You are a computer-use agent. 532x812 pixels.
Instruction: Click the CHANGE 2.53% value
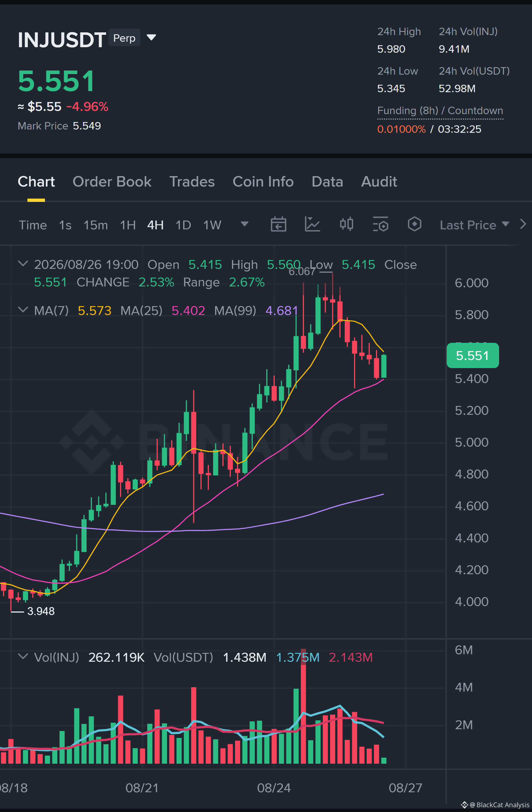[x=156, y=283]
